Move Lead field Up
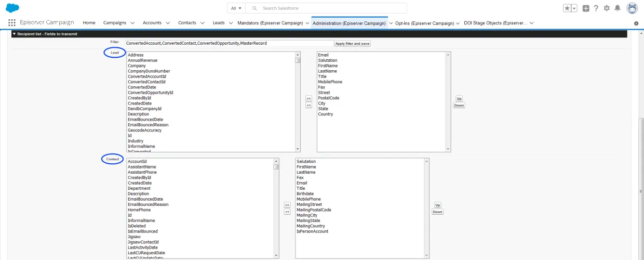This screenshot has height=260, width=644. point(459,98)
